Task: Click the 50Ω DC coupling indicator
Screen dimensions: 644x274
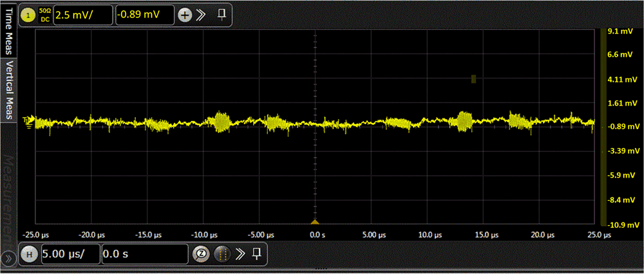Action: [x=45, y=15]
